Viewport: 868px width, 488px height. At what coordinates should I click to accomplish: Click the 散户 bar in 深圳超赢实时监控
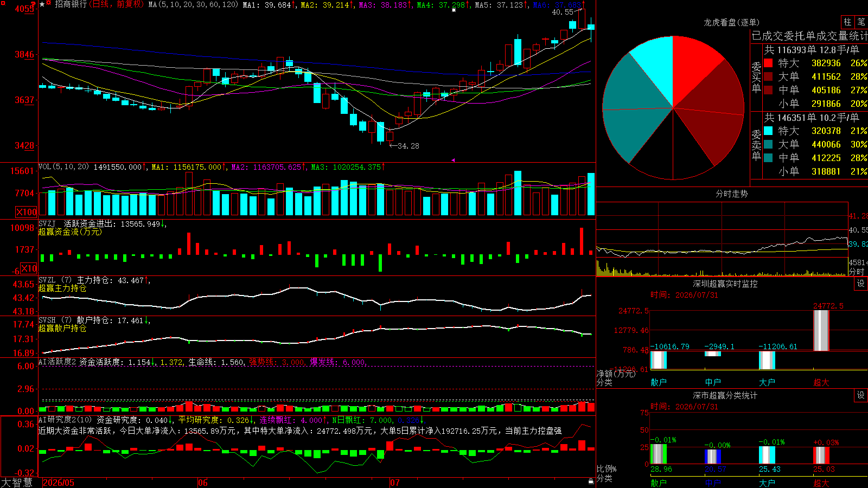[x=659, y=360]
